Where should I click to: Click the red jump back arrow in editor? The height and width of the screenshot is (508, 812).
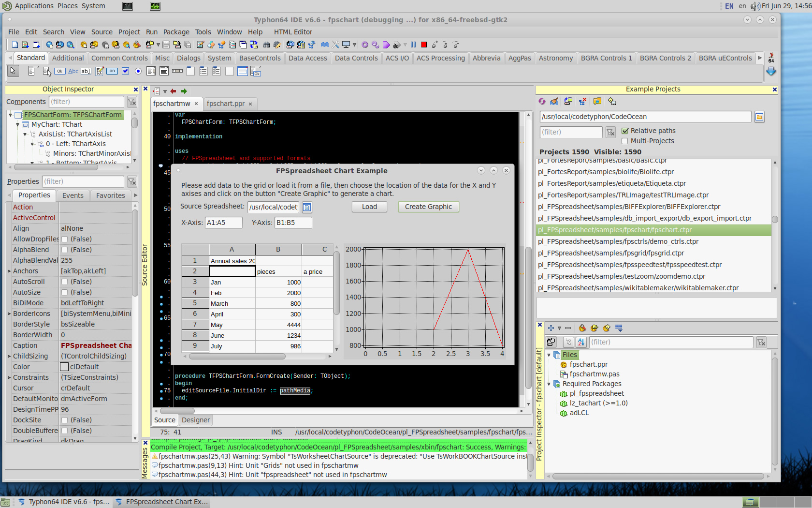point(174,91)
